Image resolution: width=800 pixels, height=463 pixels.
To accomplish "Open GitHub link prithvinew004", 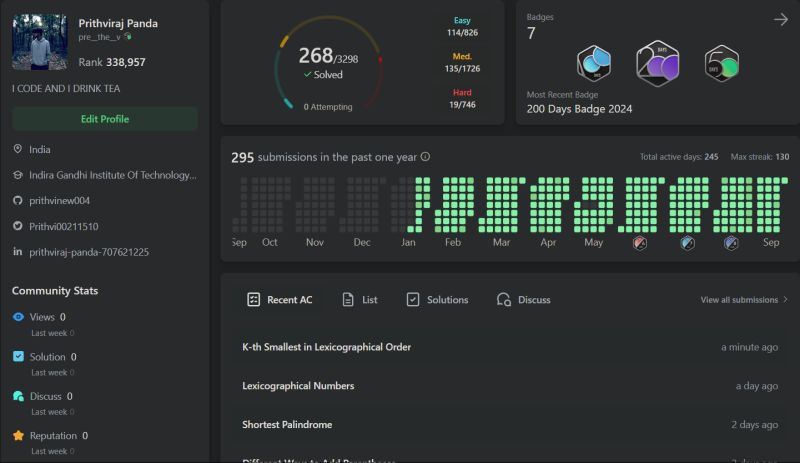I will 60,201.
